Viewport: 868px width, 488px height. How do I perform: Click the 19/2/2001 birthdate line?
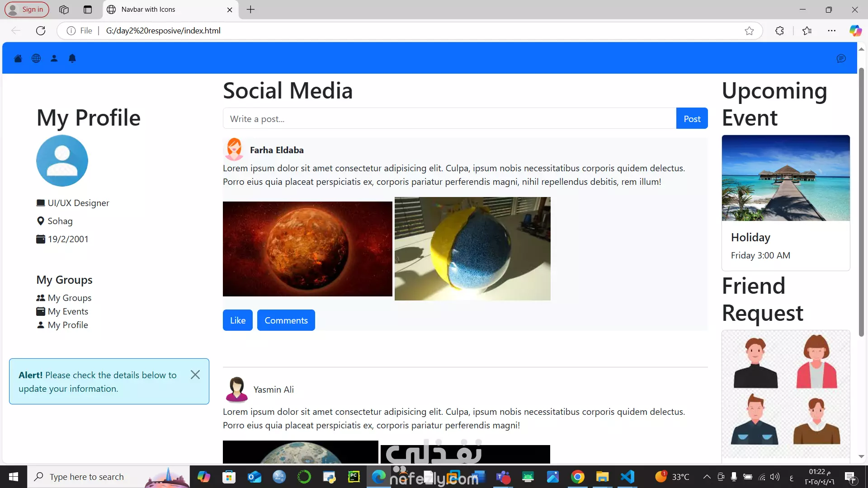(62, 239)
